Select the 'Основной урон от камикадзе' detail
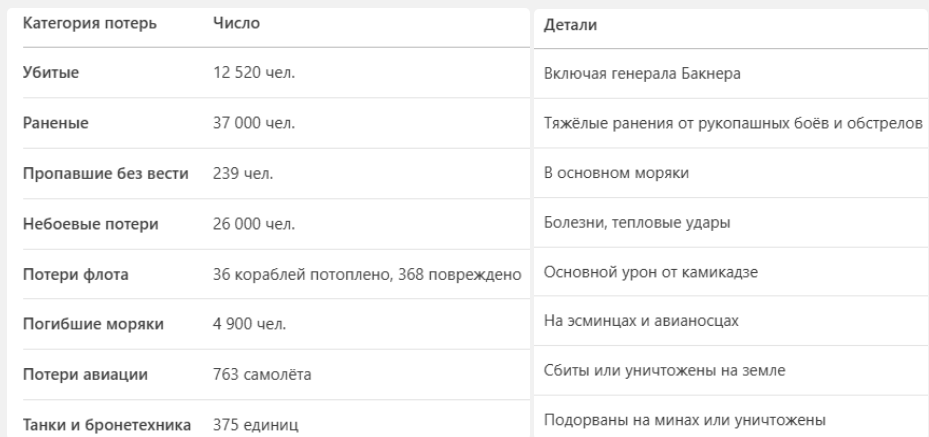 (x=651, y=272)
